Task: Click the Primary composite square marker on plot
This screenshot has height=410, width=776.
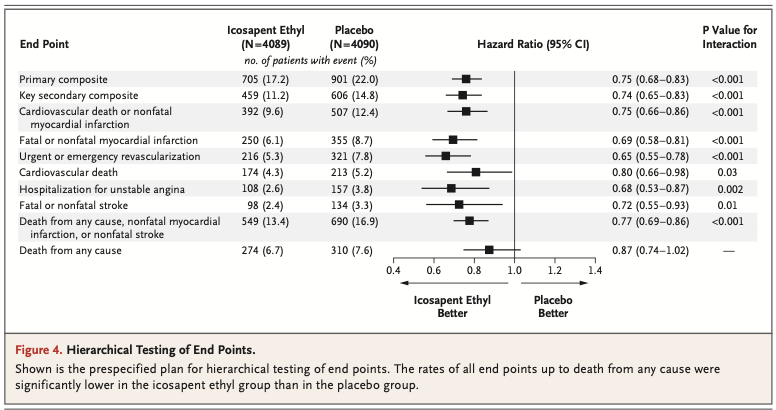Action: point(466,78)
